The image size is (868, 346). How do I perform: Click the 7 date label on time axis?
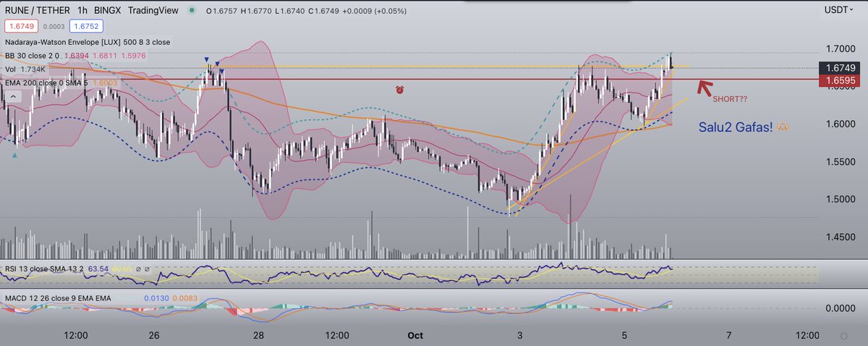tap(729, 335)
